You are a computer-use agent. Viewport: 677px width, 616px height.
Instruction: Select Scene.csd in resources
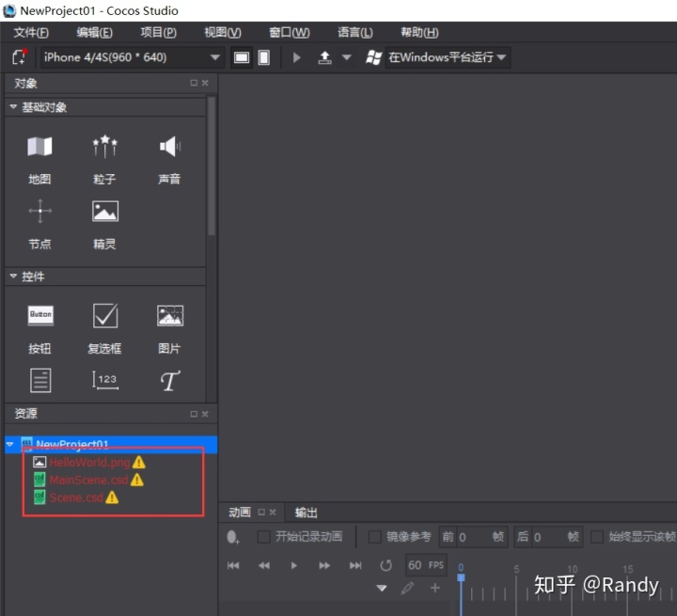[76, 498]
